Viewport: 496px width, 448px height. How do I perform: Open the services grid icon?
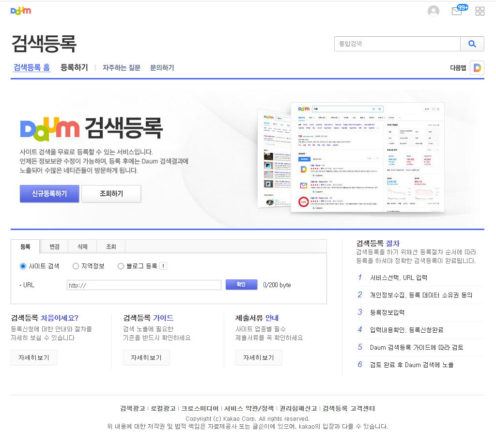[x=480, y=11]
